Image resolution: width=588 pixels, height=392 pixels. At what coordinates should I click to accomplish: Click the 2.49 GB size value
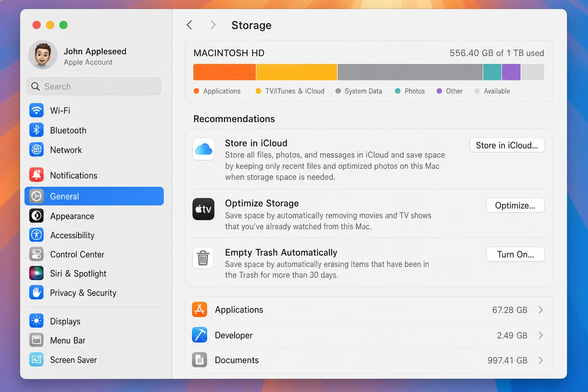point(512,335)
